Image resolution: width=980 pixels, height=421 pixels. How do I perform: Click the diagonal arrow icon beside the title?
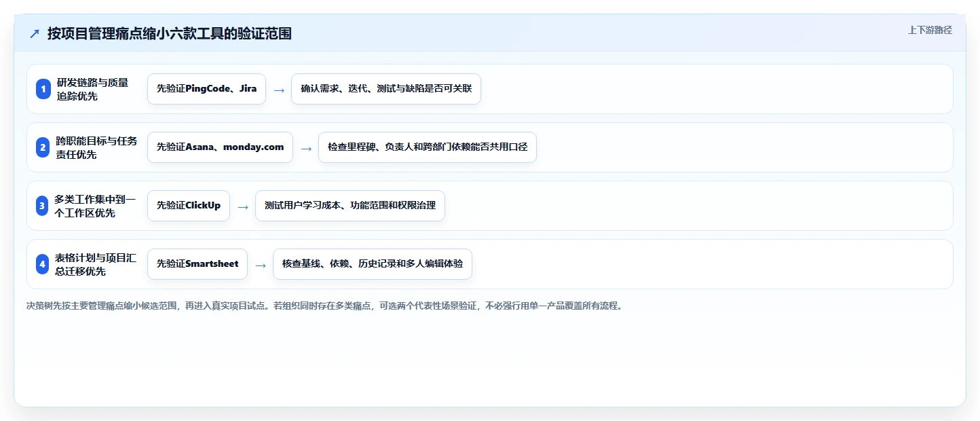35,34
